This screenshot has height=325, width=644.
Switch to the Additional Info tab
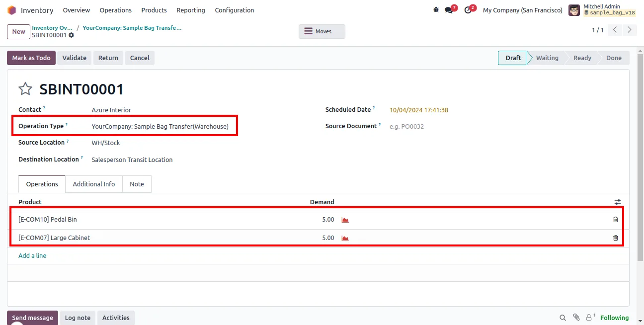(94, 184)
